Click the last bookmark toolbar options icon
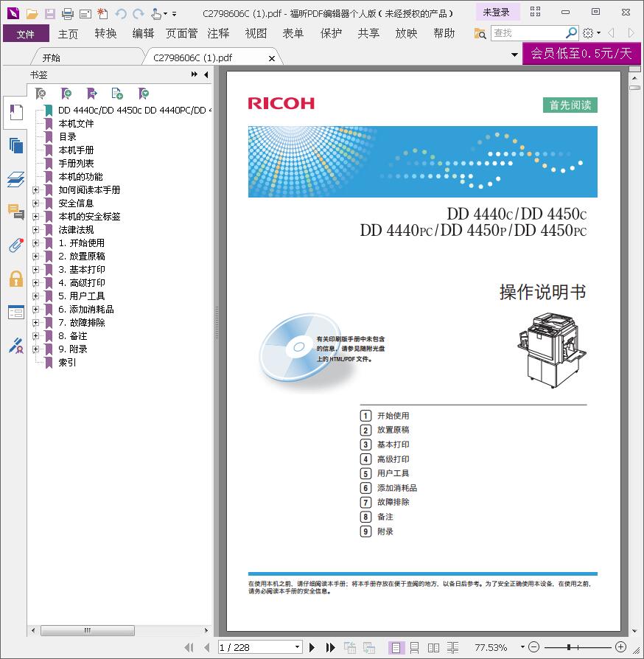This screenshot has width=644, height=659. pos(143,94)
